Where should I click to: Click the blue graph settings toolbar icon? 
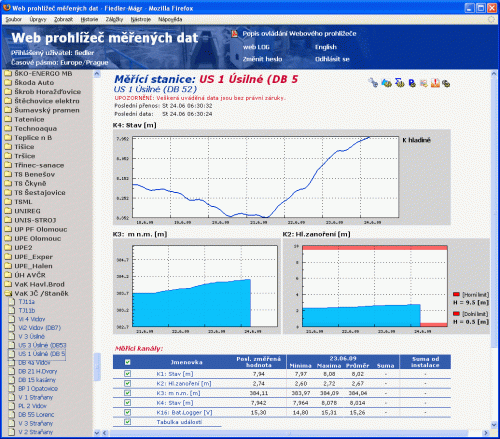point(386,83)
